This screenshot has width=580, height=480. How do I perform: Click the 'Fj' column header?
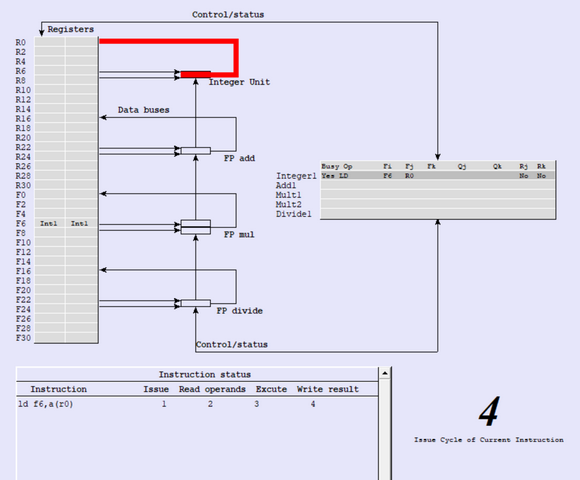point(409,166)
